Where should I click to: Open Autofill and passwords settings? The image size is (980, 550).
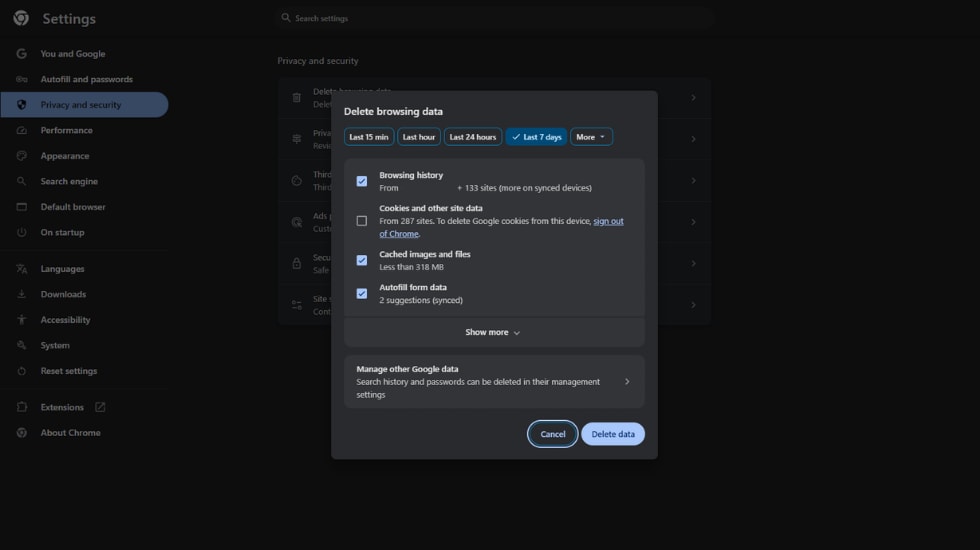click(84, 79)
